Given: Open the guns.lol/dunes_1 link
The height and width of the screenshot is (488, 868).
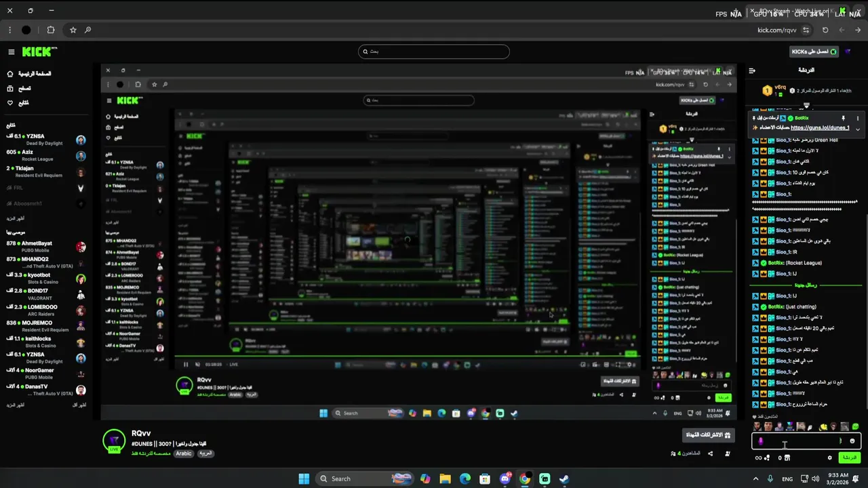Looking at the screenshot, I should tap(820, 128).
